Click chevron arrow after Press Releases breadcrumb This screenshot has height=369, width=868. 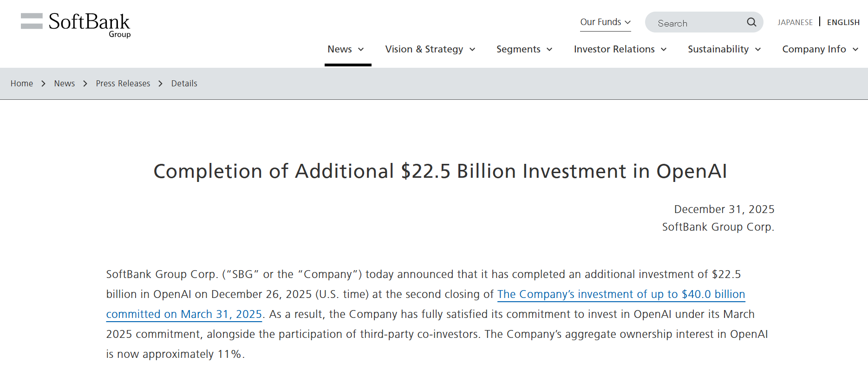161,84
